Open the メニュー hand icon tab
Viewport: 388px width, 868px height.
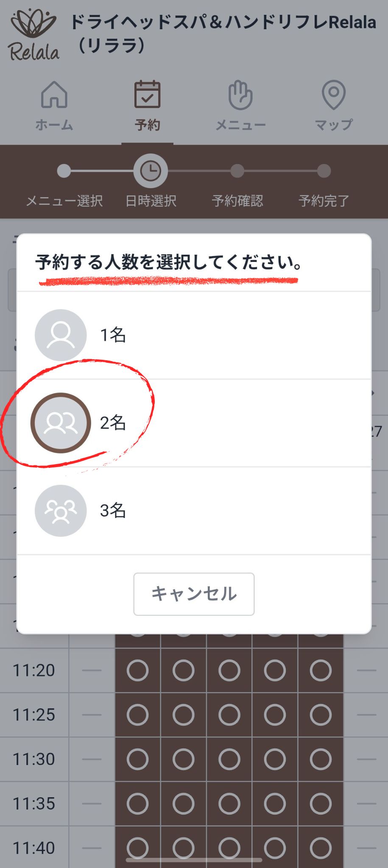(240, 95)
